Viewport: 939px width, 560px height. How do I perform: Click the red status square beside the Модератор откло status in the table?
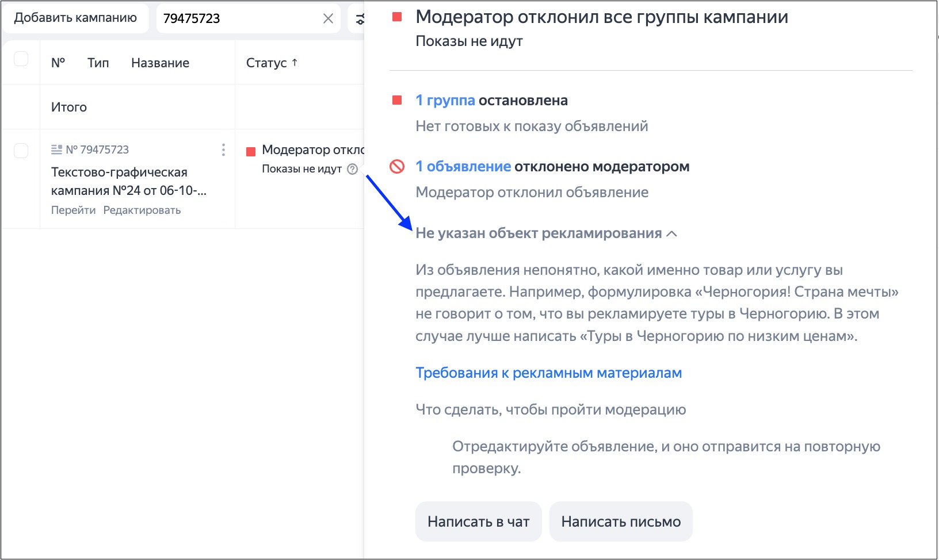pyautogui.click(x=251, y=151)
